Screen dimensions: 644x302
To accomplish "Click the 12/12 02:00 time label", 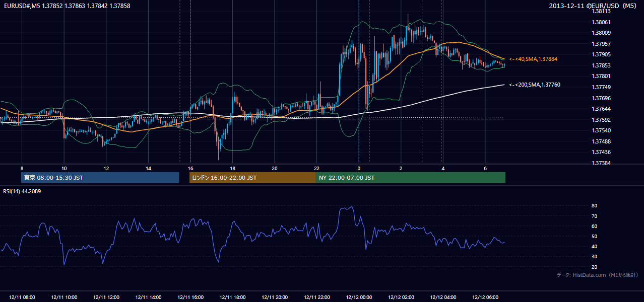I will tap(401, 297).
